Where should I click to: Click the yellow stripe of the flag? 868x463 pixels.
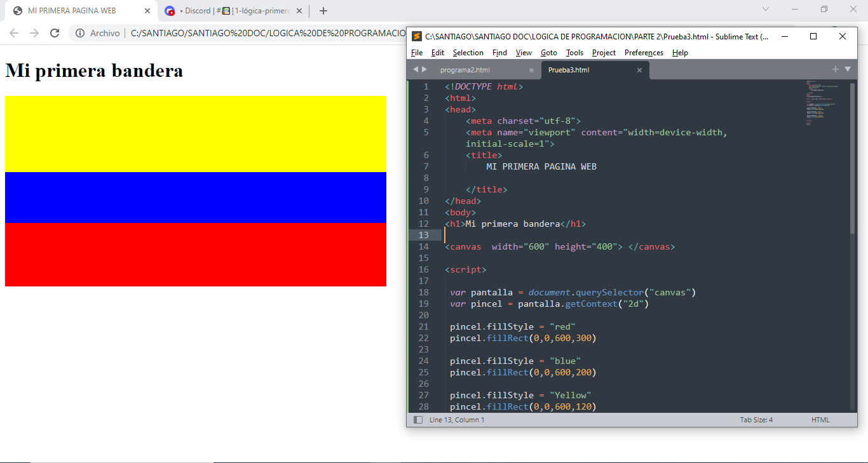pos(196,134)
